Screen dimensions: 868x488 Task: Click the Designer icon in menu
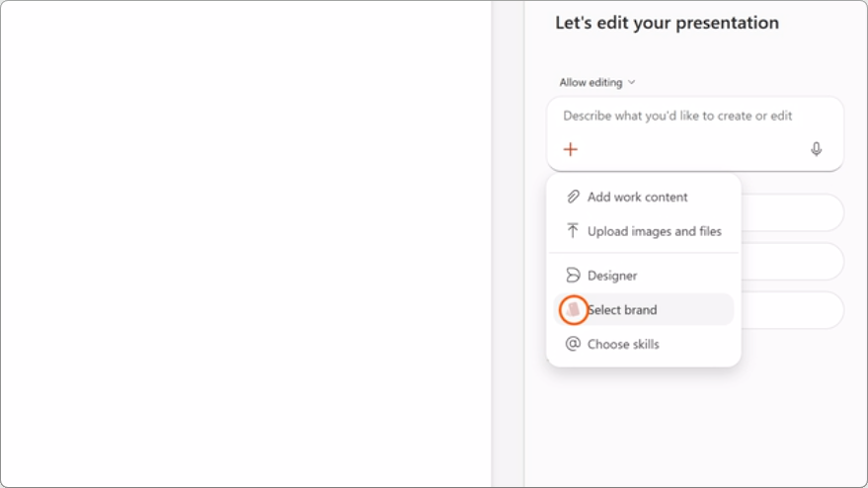(573, 275)
